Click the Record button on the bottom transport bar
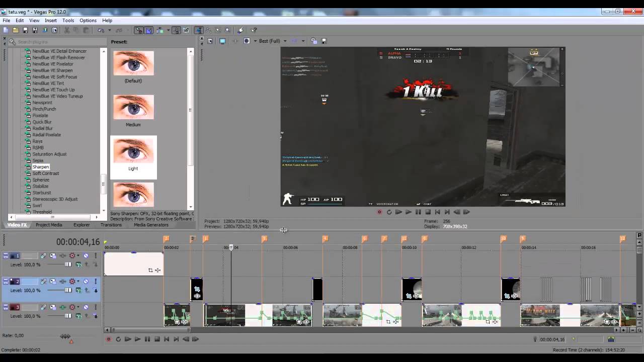Viewport: 644px width, 362px height. tap(108, 339)
